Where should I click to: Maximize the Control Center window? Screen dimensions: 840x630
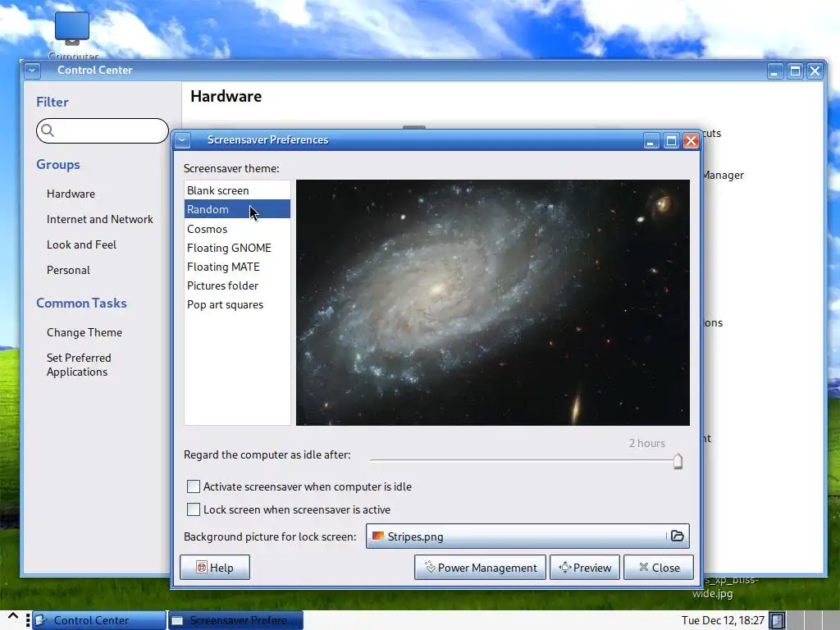(x=795, y=71)
